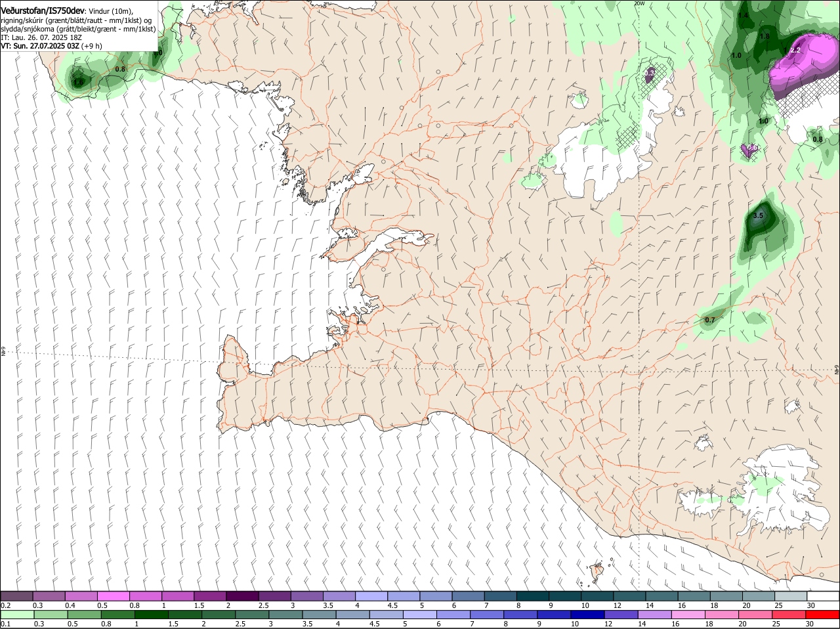
Task: Click the 'Vindur (10m),' label in the header
Action: [x=111, y=11]
